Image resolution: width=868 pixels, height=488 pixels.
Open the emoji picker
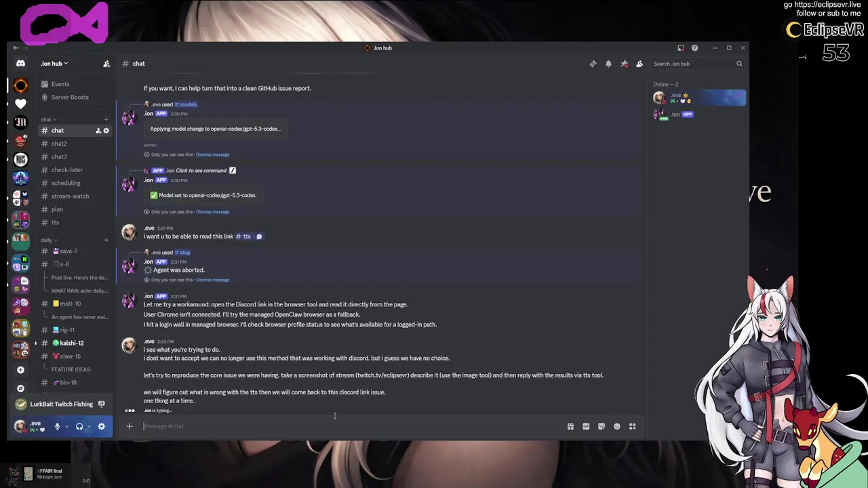point(617,426)
